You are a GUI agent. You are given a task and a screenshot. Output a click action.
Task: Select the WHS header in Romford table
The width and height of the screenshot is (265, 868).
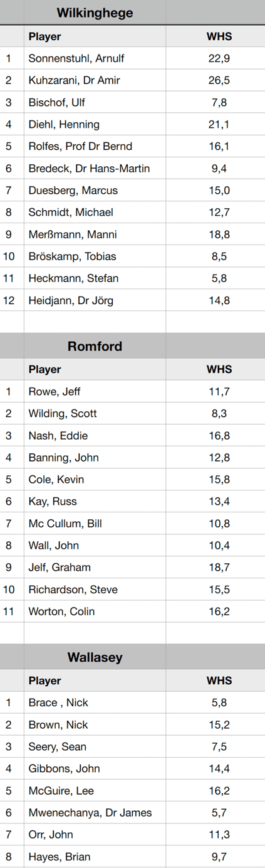pyautogui.click(x=219, y=369)
